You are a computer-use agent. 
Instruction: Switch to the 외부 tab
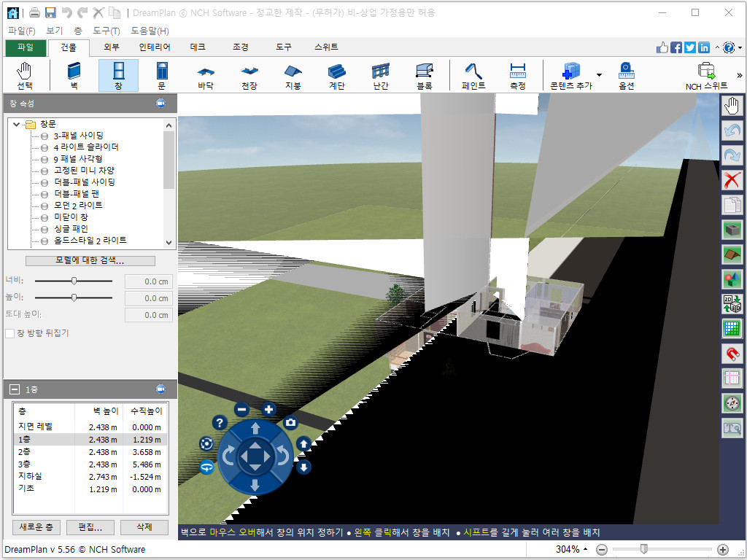tap(112, 47)
